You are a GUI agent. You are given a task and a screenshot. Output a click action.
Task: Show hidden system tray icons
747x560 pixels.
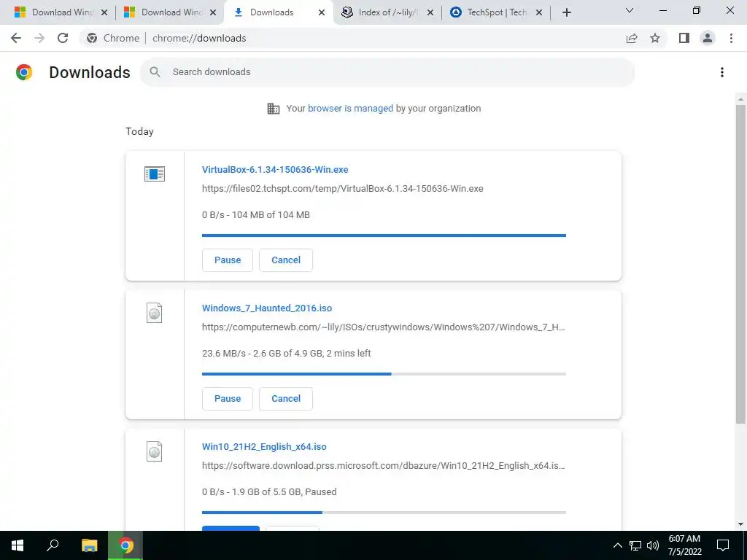(617, 545)
